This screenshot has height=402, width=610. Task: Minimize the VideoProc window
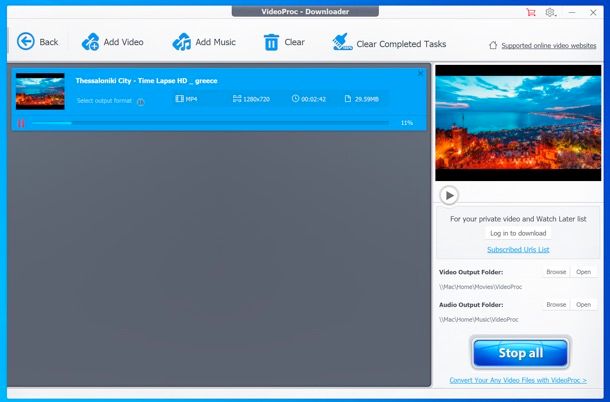click(x=572, y=12)
